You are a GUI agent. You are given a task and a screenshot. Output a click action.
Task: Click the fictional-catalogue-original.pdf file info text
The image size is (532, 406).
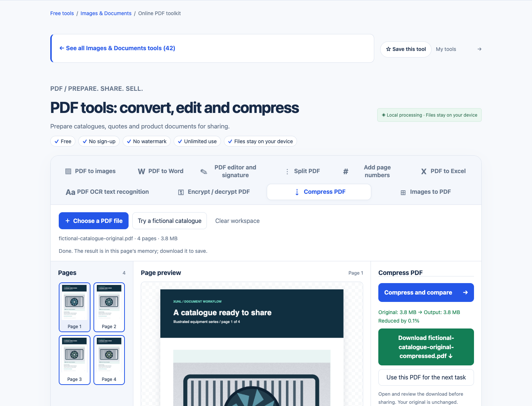118,238
